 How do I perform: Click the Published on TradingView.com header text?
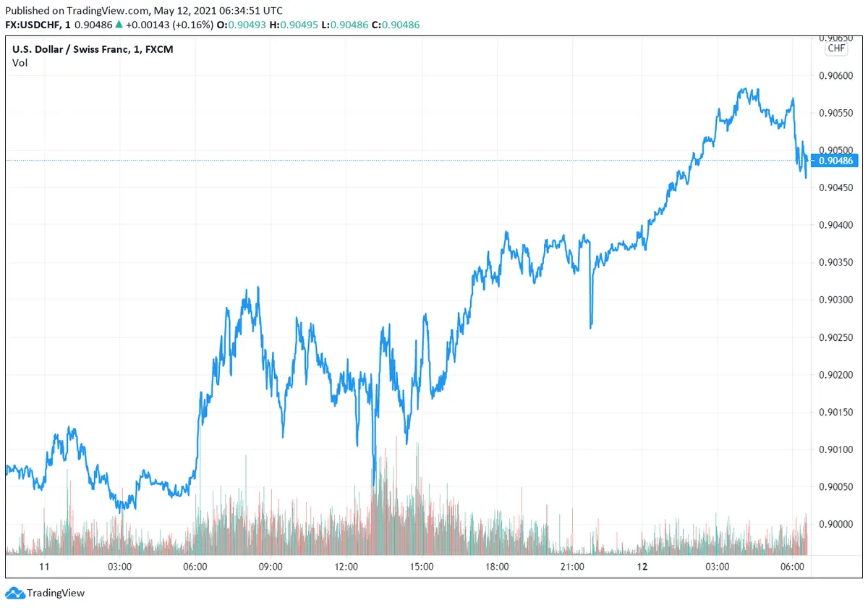click(x=144, y=11)
